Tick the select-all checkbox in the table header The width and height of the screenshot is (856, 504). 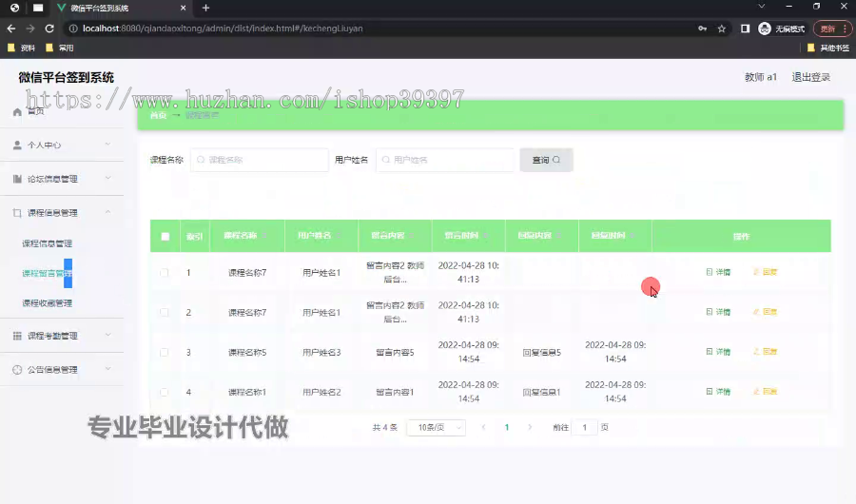(165, 237)
